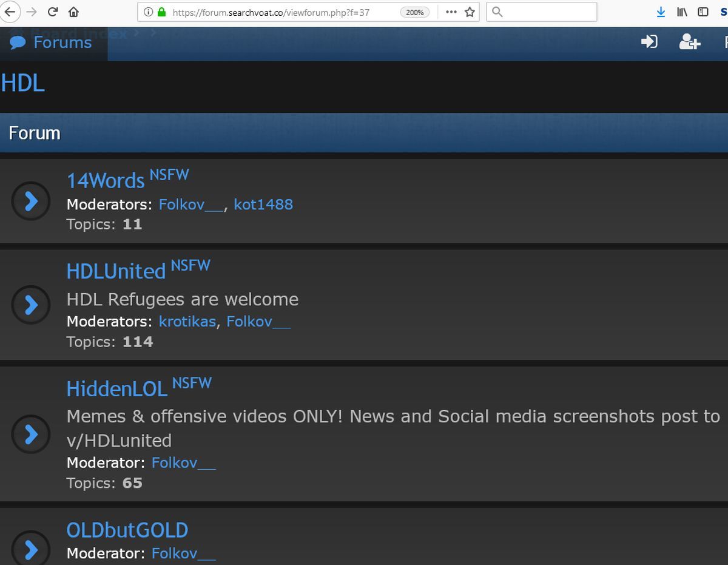Go to browser home page icon
Viewport: 728px width, 565px height.
[73, 12]
